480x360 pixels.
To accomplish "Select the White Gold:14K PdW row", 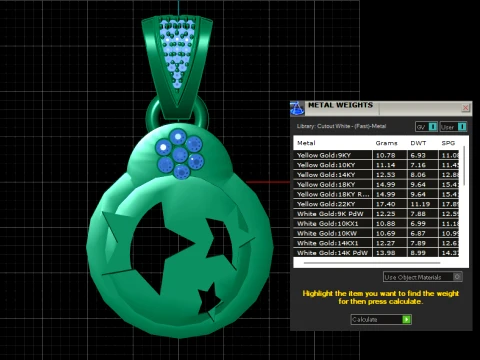I will click(376, 253).
